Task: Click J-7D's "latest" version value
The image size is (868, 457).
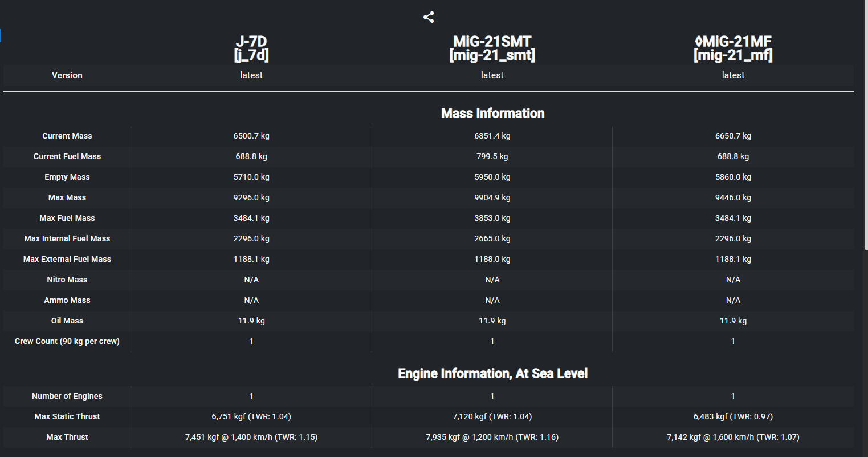Action: 251,75
